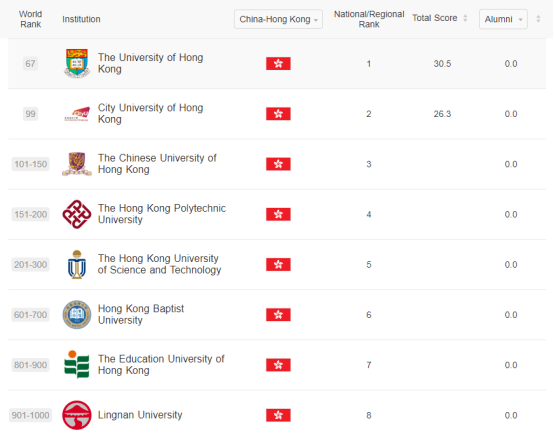Screen dimensions: 554x441
Task: Click the University of Hong Kong crest logo
Action: 77,63
